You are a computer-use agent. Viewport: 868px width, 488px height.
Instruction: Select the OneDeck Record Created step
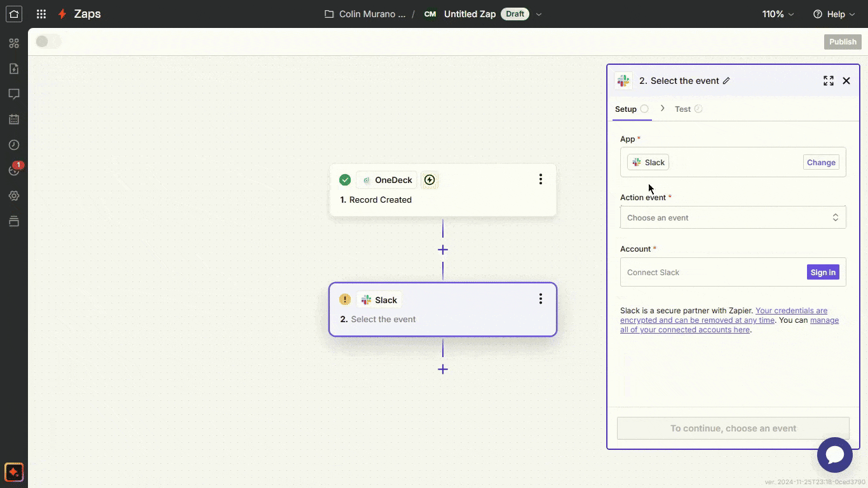(443, 190)
